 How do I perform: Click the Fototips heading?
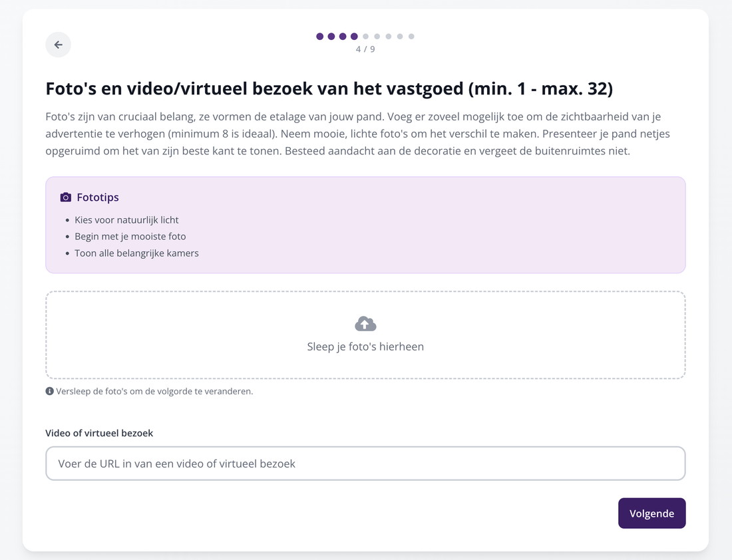click(x=98, y=198)
